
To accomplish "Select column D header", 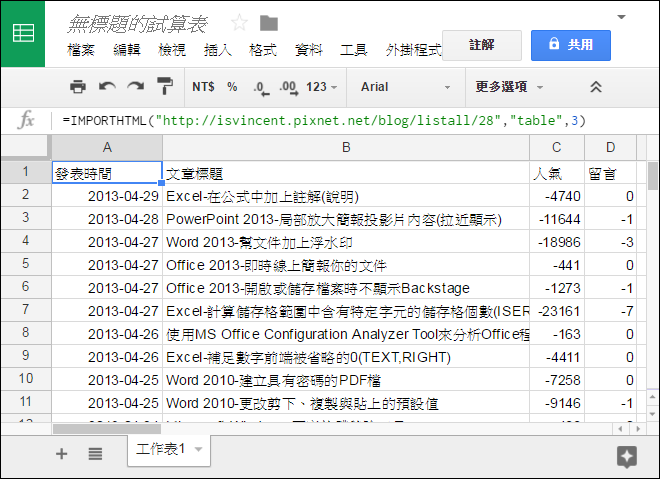I will coord(610,147).
